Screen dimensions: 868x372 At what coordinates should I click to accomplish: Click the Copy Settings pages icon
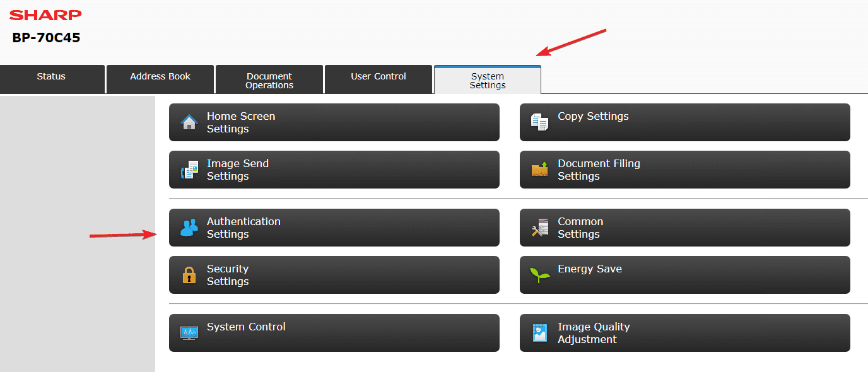click(x=540, y=122)
